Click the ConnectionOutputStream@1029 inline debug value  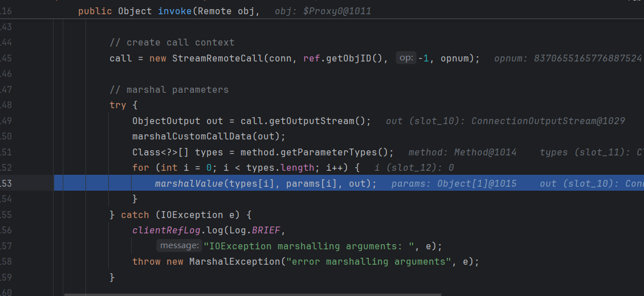tap(548, 121)
